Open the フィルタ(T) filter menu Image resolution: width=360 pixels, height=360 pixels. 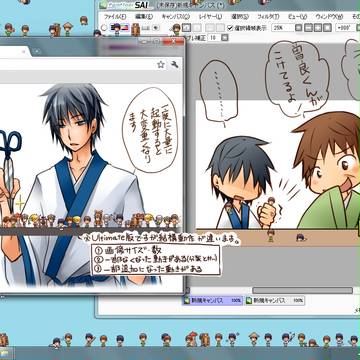tap(268, 16)
